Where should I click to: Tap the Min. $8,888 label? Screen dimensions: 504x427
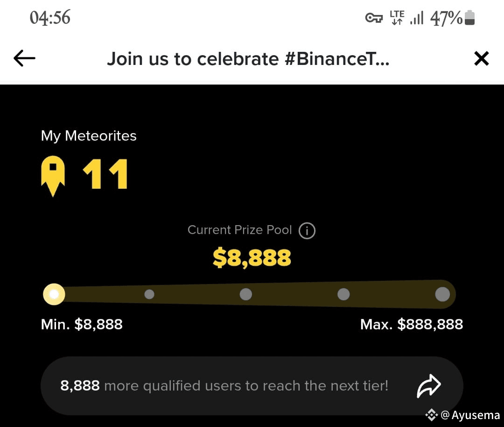coord(82,324)
